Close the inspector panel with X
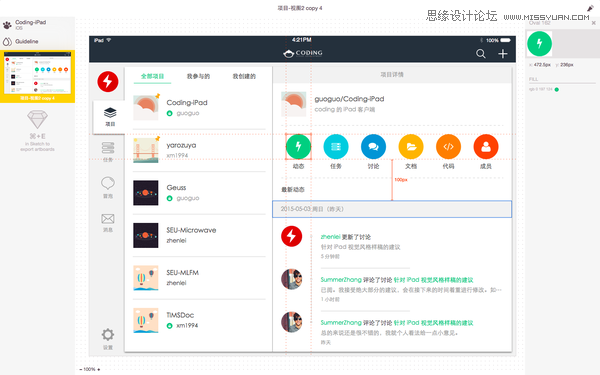The height and width of the screenshot is (375, 600). (x=593, y=23)
